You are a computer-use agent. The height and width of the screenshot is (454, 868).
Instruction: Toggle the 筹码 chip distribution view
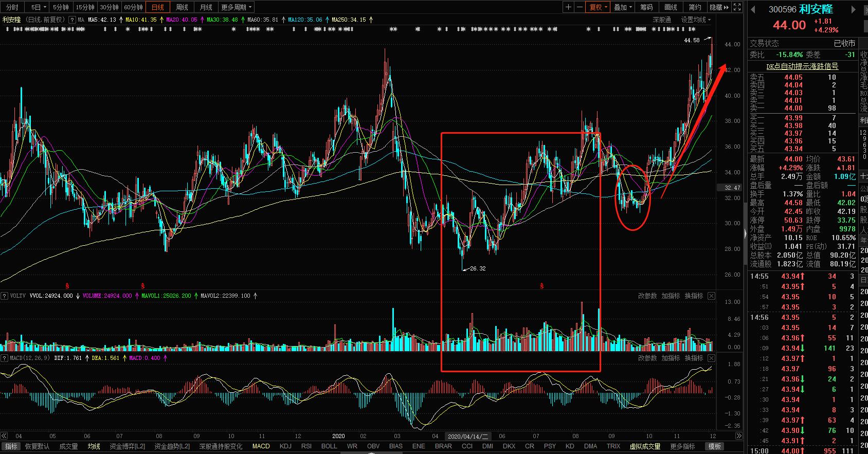(x=646, y=7)
